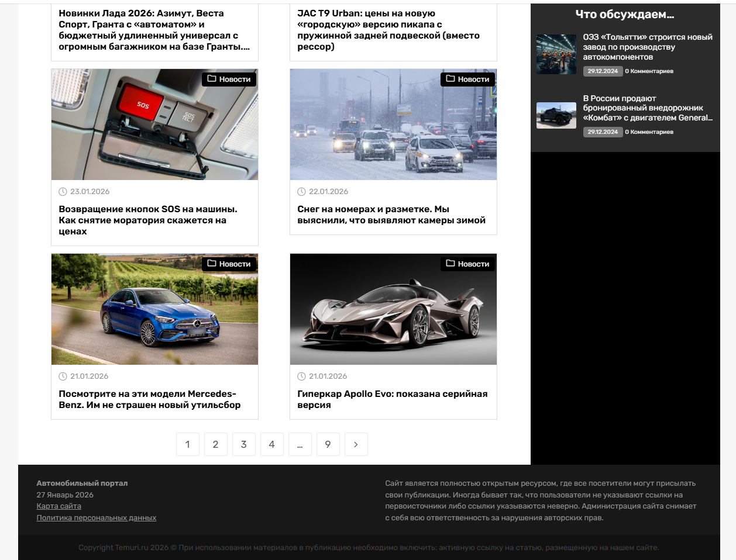Image resolution: width=736 pixels, height=560 pixels.
Task: Open the SOS button article thumbnail
Action: point(154,125)
